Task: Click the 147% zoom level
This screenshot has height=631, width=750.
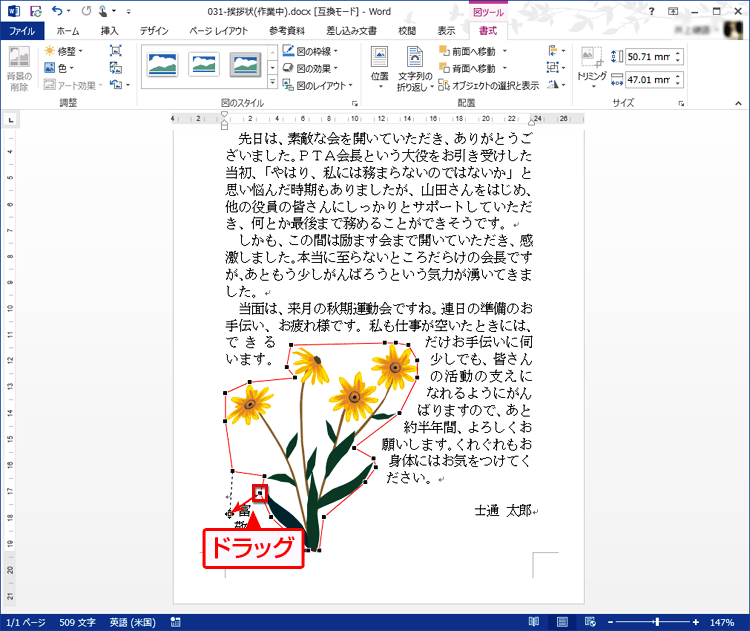Action: [722, 622]
